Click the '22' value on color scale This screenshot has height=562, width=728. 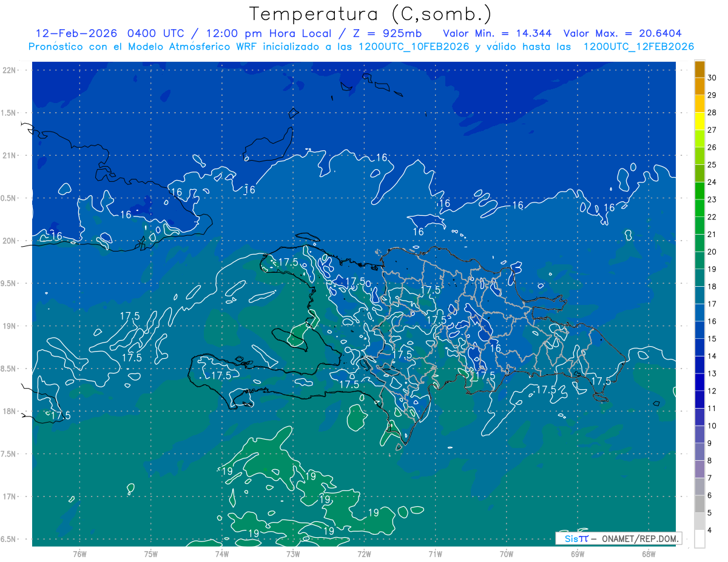[x=712, y=217]
